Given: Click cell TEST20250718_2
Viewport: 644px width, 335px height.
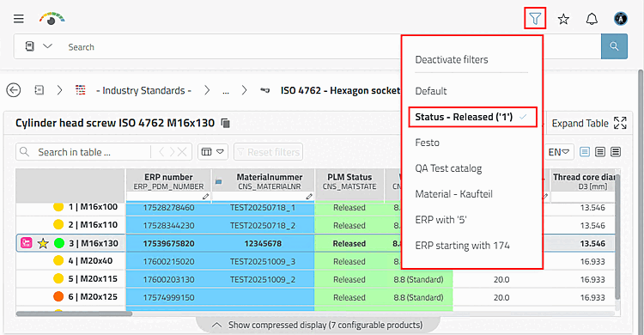Looking at the screenshot, I should click(x=263, y=225).
